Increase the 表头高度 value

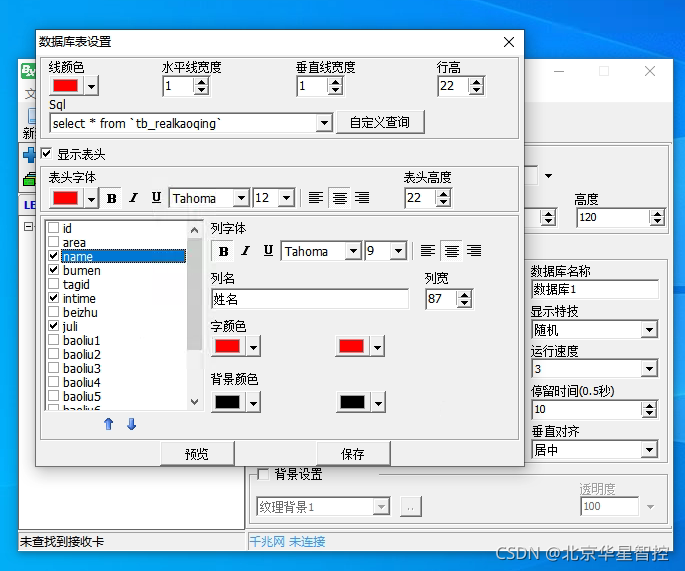tap(443, 194)
